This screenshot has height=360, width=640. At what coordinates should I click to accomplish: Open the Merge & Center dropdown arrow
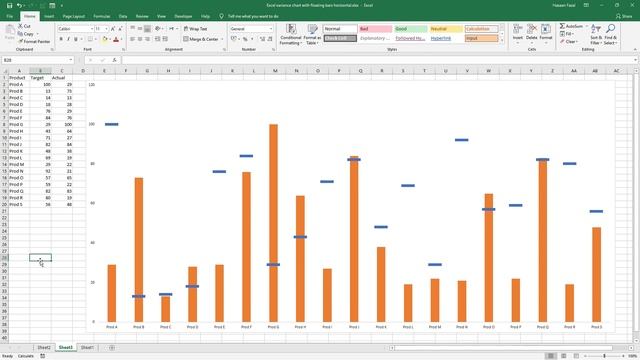(222, 39)
